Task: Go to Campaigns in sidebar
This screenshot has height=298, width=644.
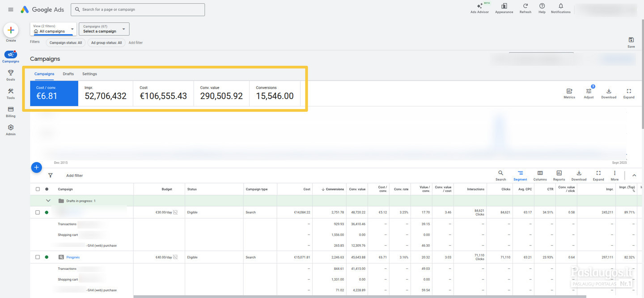Action: click(x=11, y=57)
